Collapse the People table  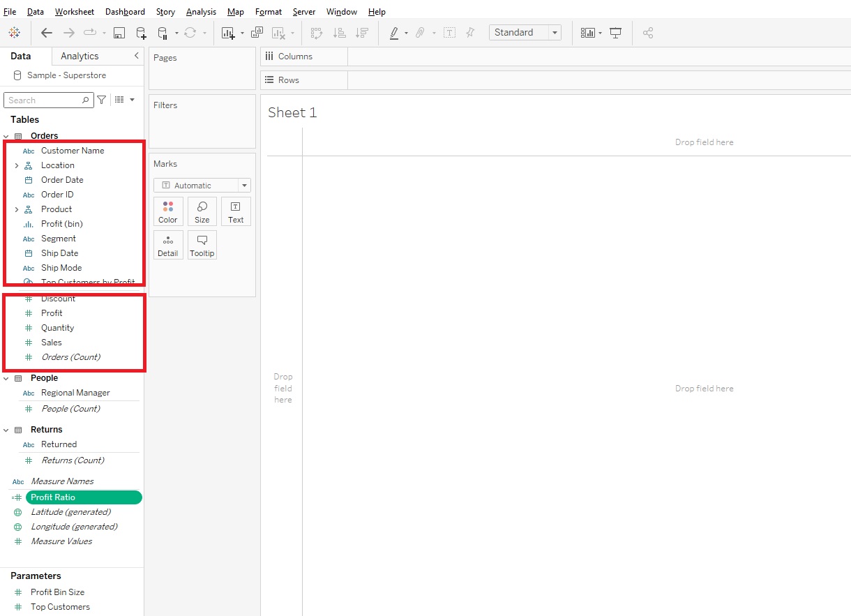(x=6, y=378)
